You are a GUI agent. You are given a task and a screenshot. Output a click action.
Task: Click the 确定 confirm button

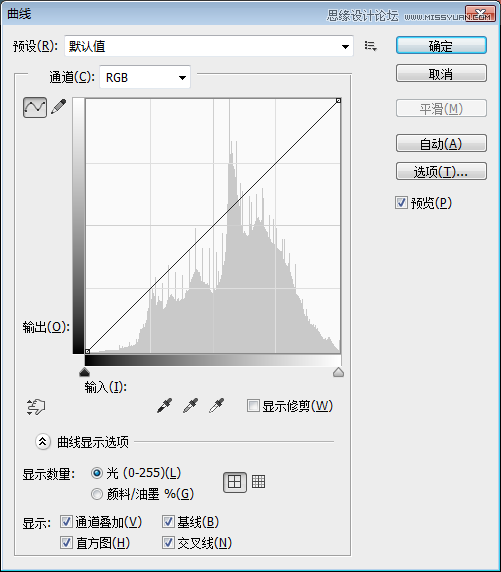point(441,46)
